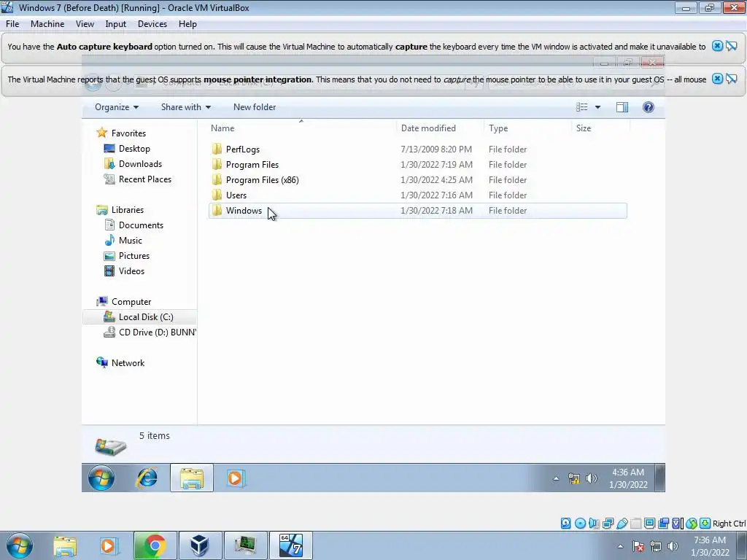
Task: Click VirtualBox hard disk activity indicator
Action: pos(565,524)
